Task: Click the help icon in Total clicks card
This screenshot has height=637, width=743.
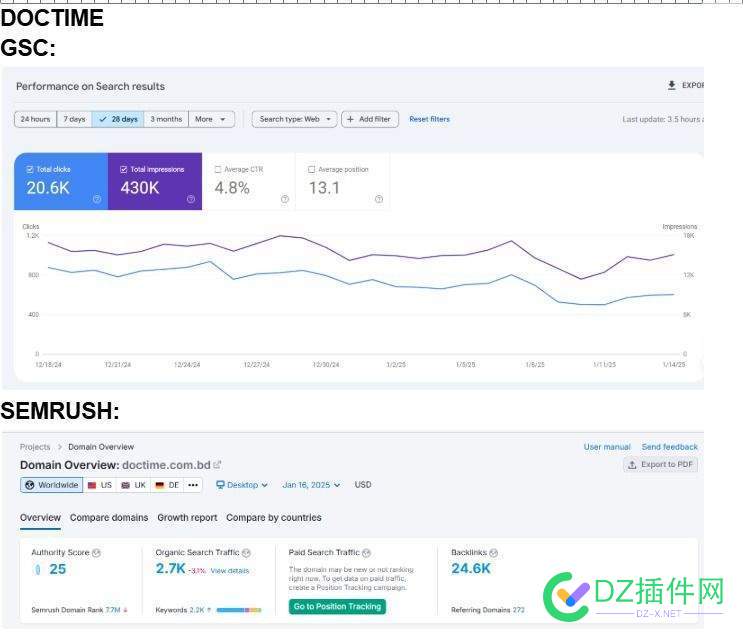Action: pos(97,199)
